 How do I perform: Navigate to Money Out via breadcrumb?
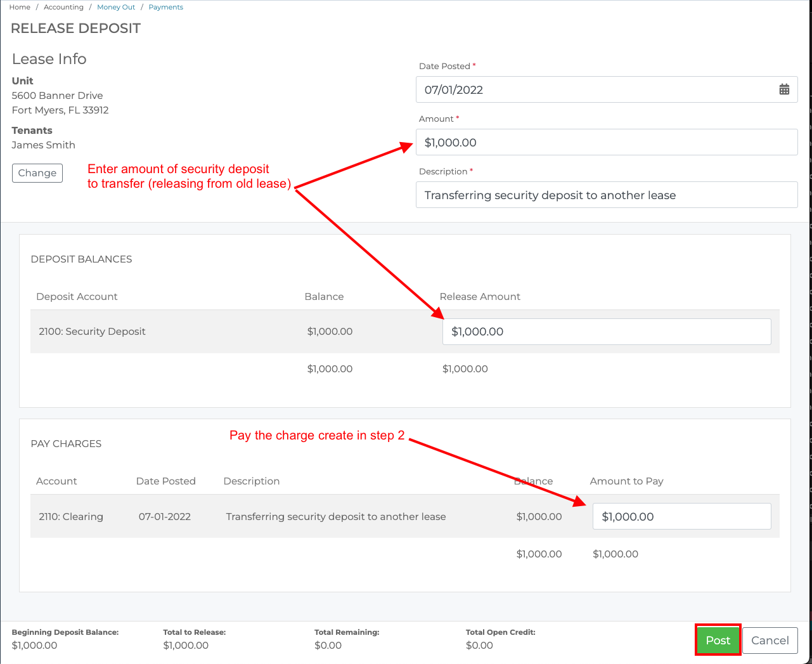coord(116,7)
